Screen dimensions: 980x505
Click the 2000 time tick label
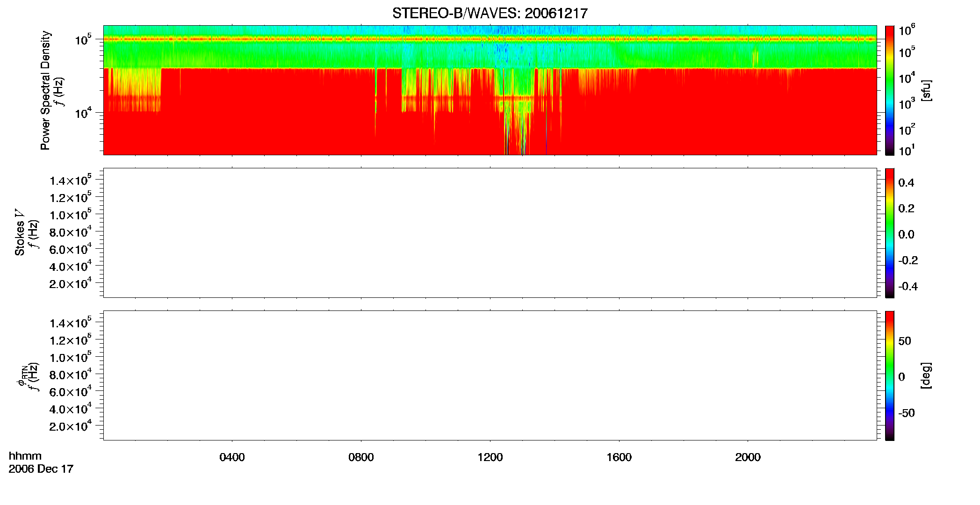(x=748, y=457)
